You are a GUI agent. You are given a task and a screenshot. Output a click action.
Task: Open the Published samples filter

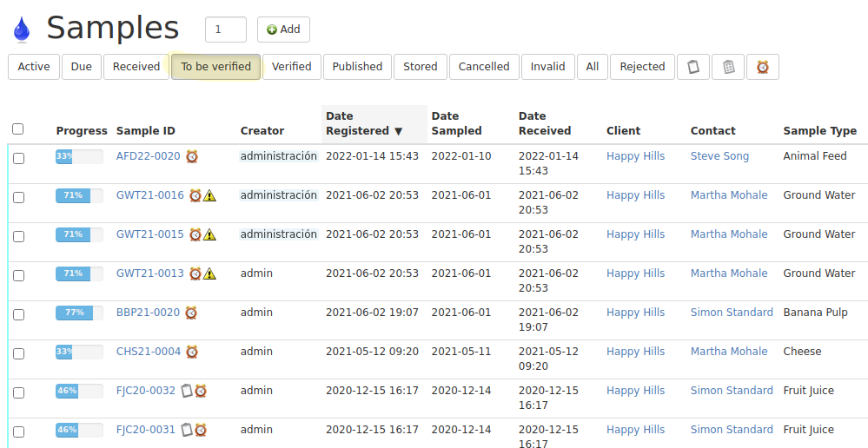click(357, 67)
